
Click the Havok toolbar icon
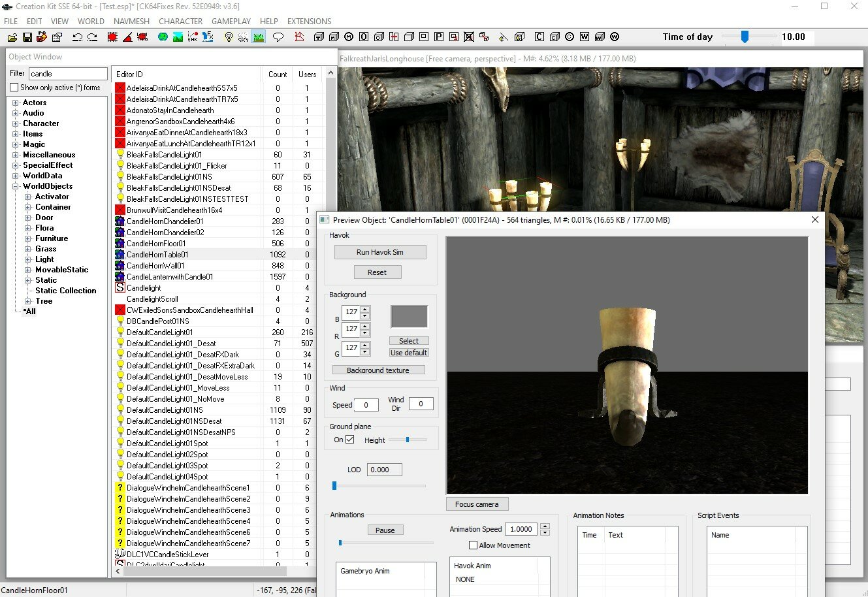(x=193, y=37)
